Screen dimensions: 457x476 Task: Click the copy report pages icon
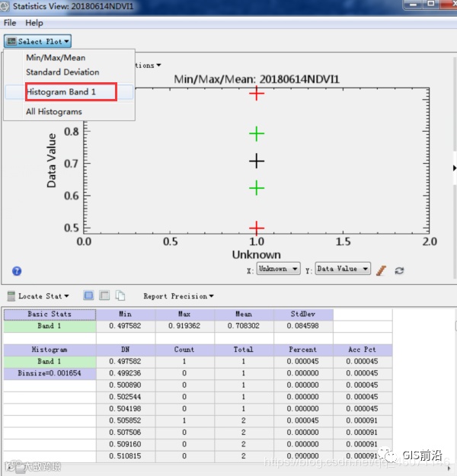[120, 296]
